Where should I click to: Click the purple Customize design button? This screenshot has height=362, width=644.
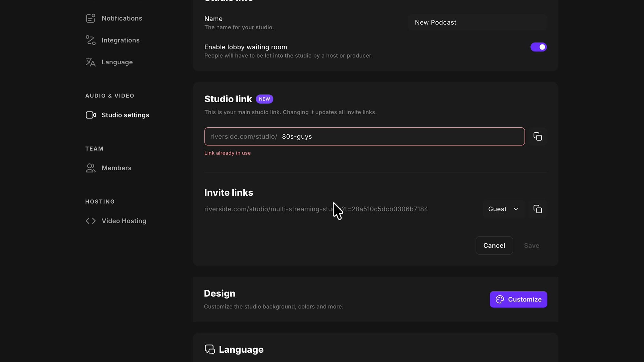tap(518, 299)
